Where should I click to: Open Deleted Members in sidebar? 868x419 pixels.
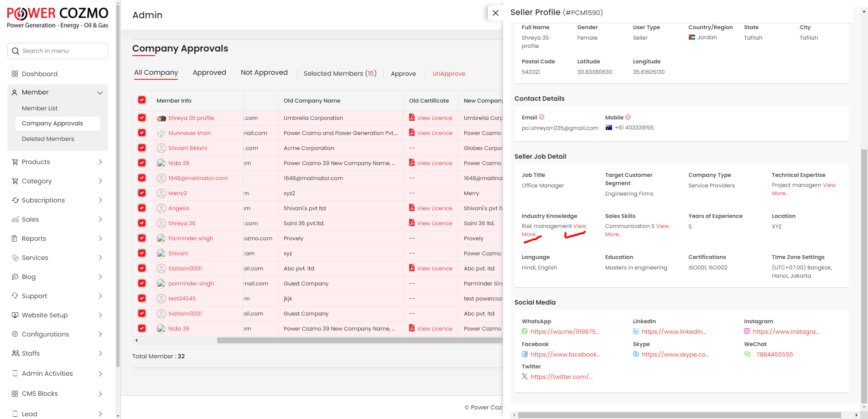click(48, 139)
